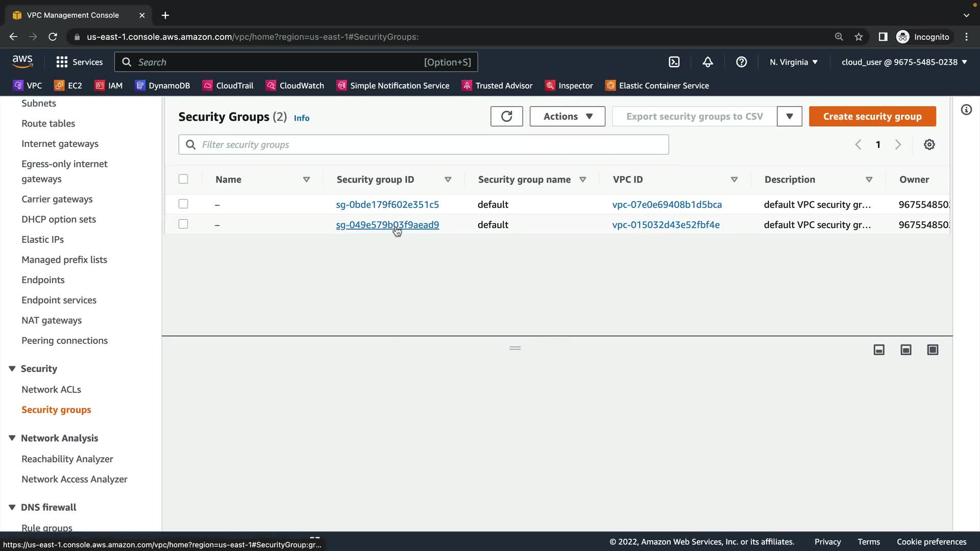Refresh the security groups list
Screen dimensions: 980x551
(506, 116)
